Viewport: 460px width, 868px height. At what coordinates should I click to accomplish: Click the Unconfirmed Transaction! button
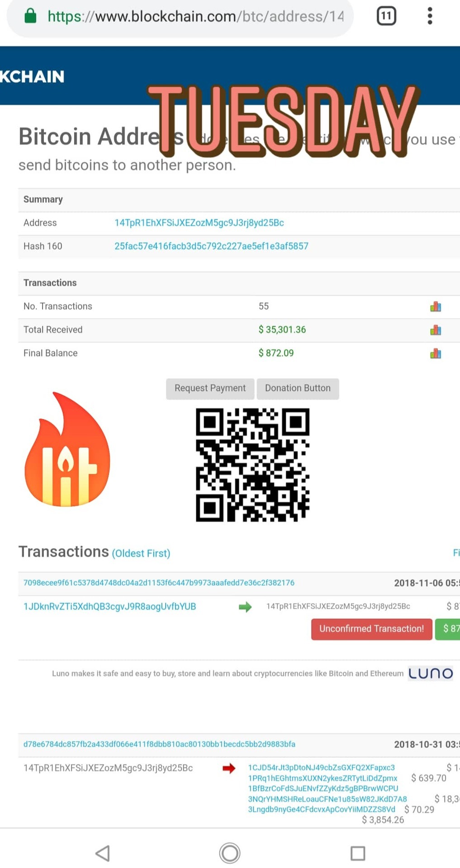pyautogui.click(x=371, y=629)
